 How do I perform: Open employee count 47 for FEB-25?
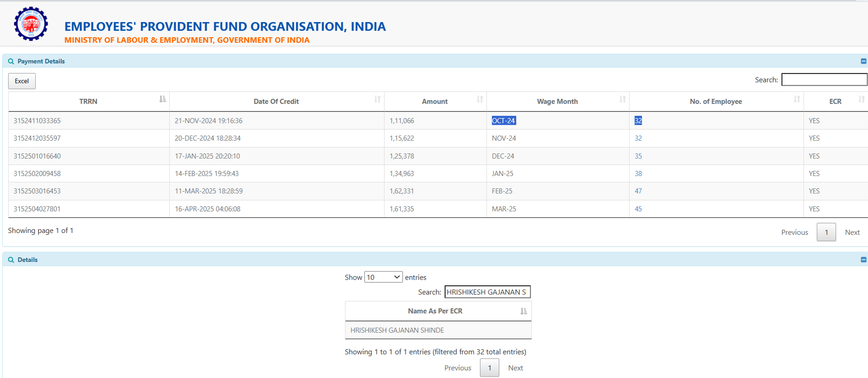click(x=638, y=191)
